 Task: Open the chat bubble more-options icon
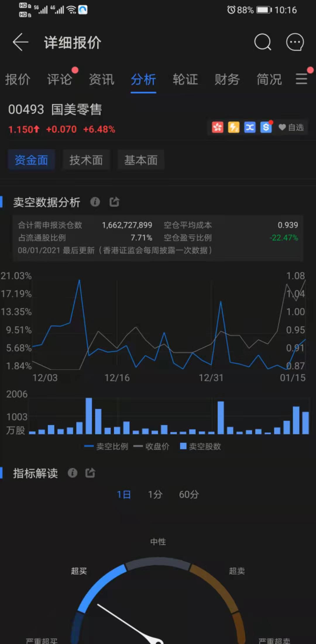pos(295,42)
